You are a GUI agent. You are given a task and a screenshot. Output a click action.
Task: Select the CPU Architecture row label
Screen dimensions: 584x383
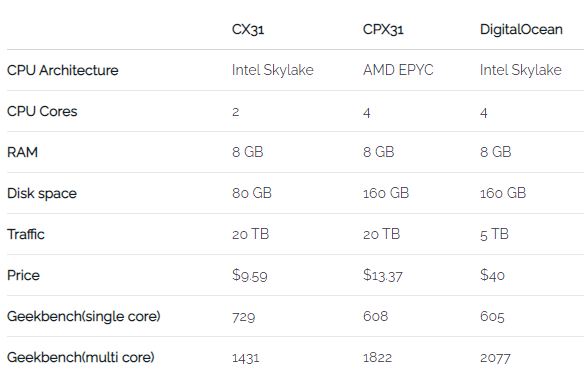coord(63,70)
